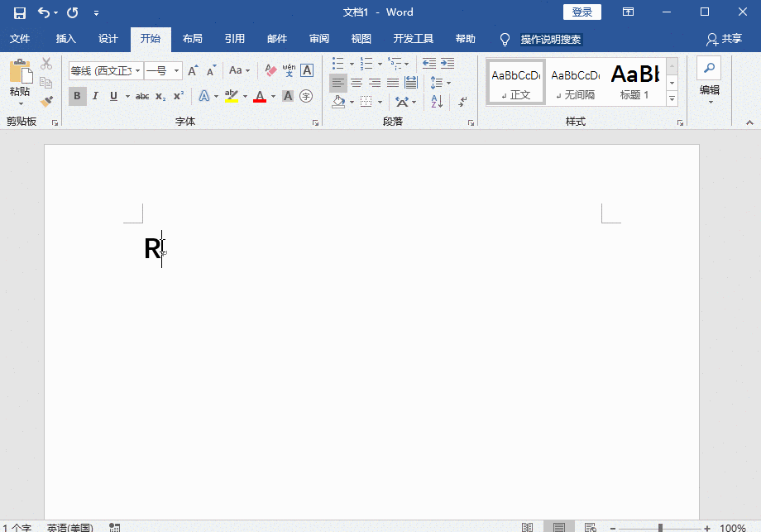Apply italic formatting
Image resolution: width=761 pixels, height=532 pixels.
click(x=94, y=96)
